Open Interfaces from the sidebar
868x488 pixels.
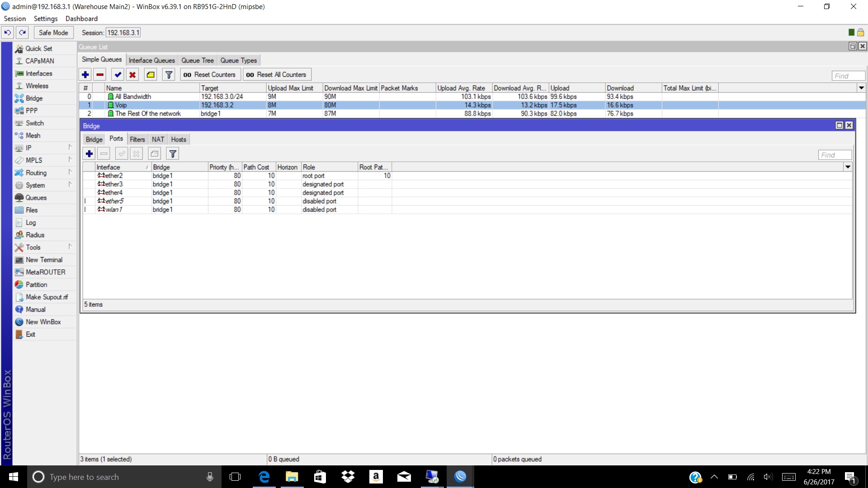(x=44, y=73)
